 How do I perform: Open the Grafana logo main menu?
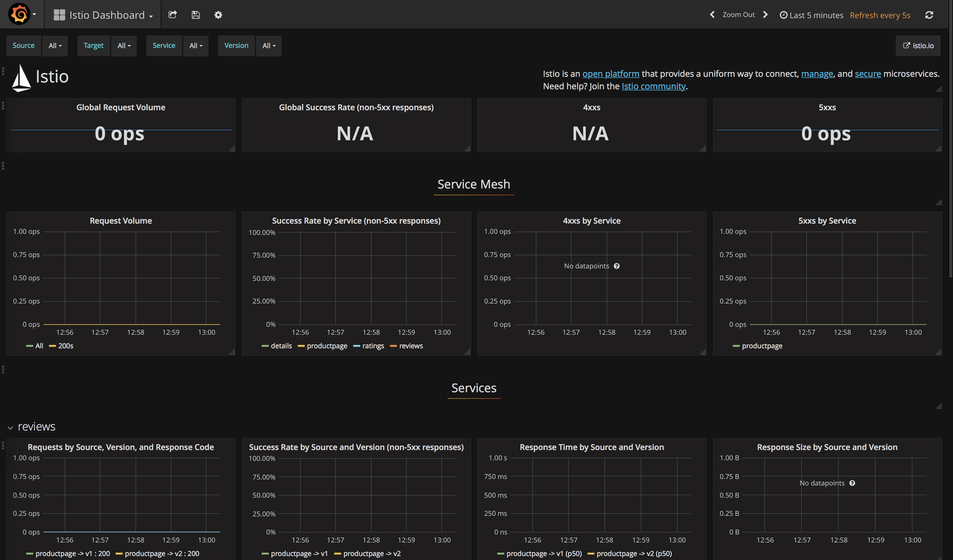coord(22,14)
